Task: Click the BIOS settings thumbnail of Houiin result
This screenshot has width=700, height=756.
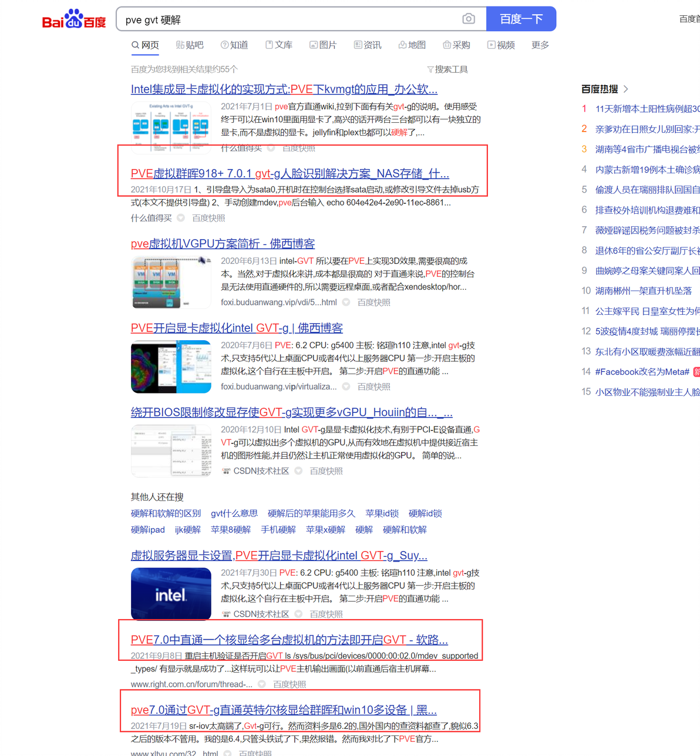Action: (171, 451)
